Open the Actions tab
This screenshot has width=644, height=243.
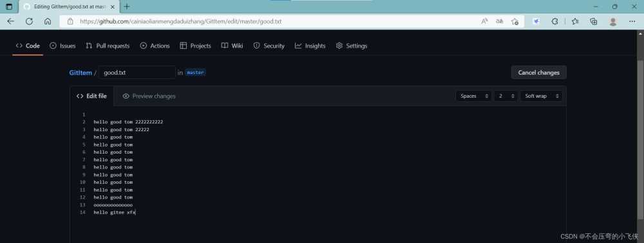point(155,46)
